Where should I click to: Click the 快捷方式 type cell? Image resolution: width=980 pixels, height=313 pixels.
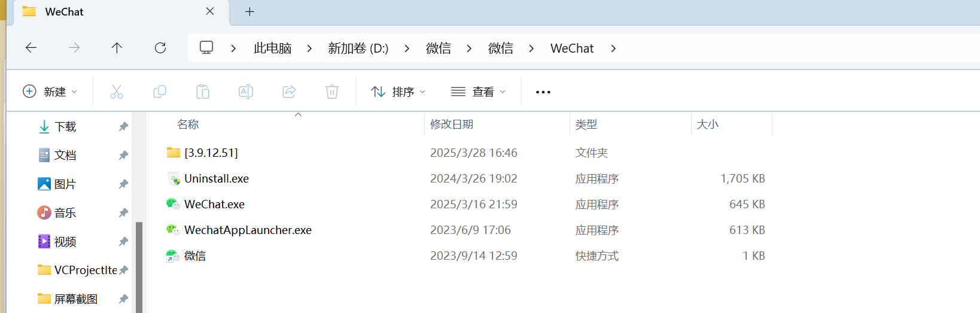597,256
